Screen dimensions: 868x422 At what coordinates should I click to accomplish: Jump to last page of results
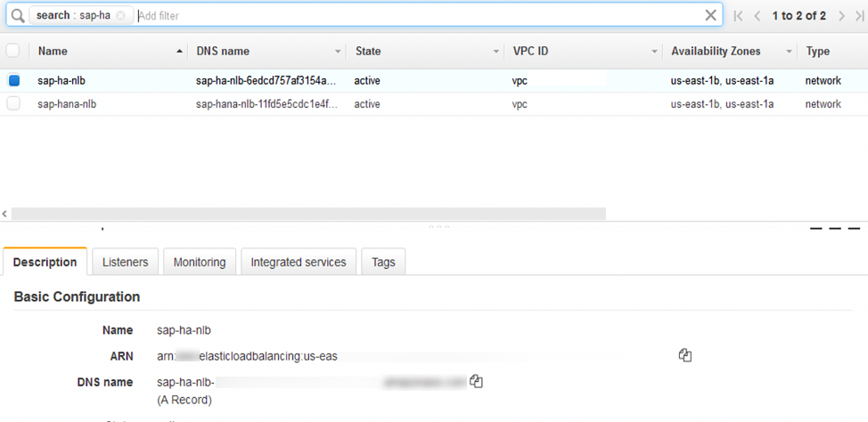(858, 16)
